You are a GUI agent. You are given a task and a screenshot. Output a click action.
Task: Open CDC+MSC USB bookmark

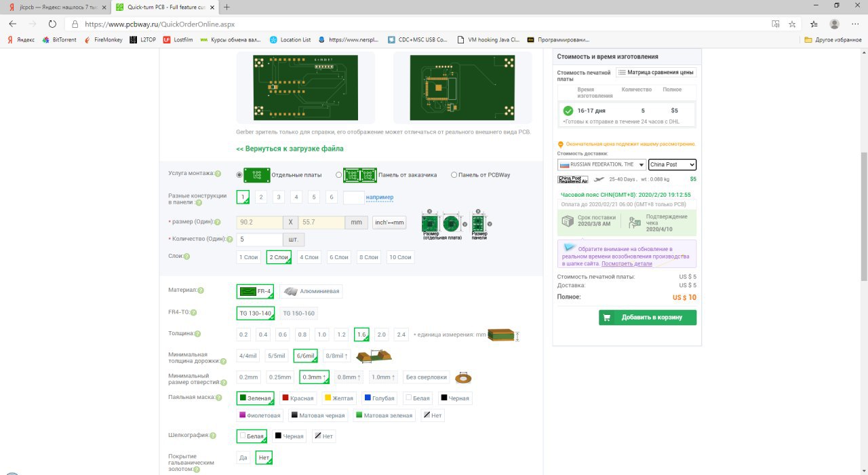point(418,39)
